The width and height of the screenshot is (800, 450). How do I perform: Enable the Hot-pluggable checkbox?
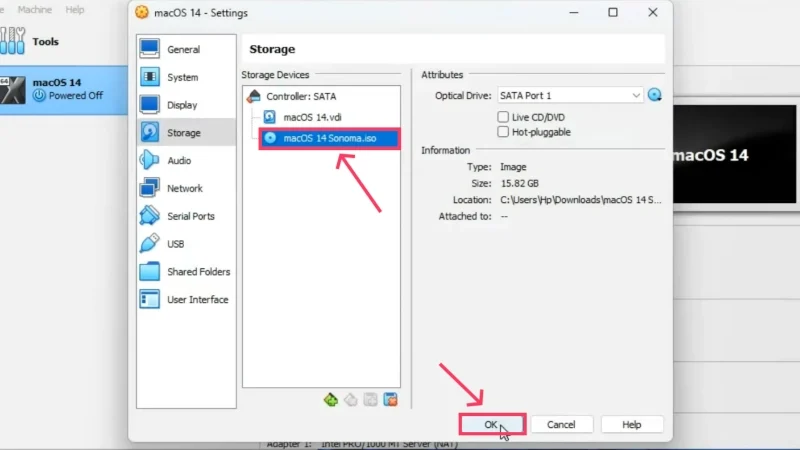point(534,132)
